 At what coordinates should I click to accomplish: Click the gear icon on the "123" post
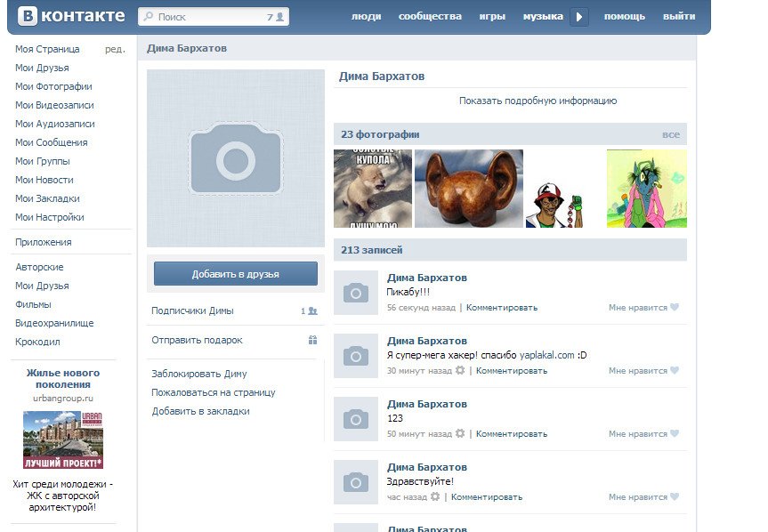tap(460, 434)
